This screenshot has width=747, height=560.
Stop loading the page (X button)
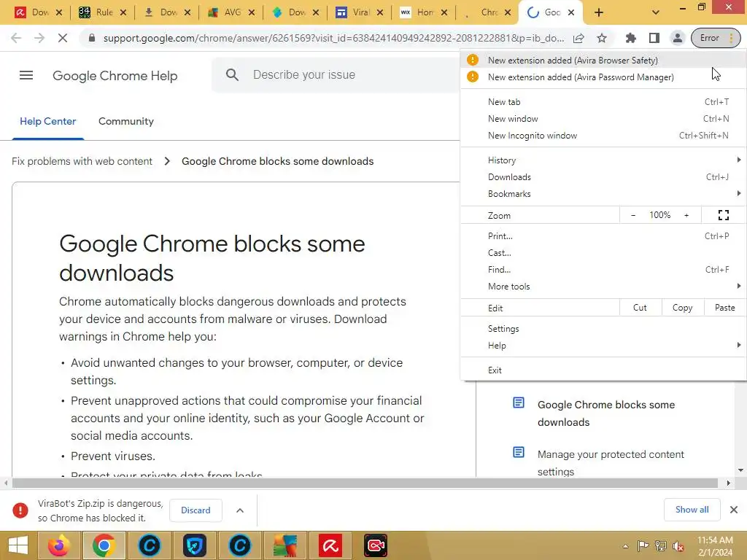pos(63,38)
